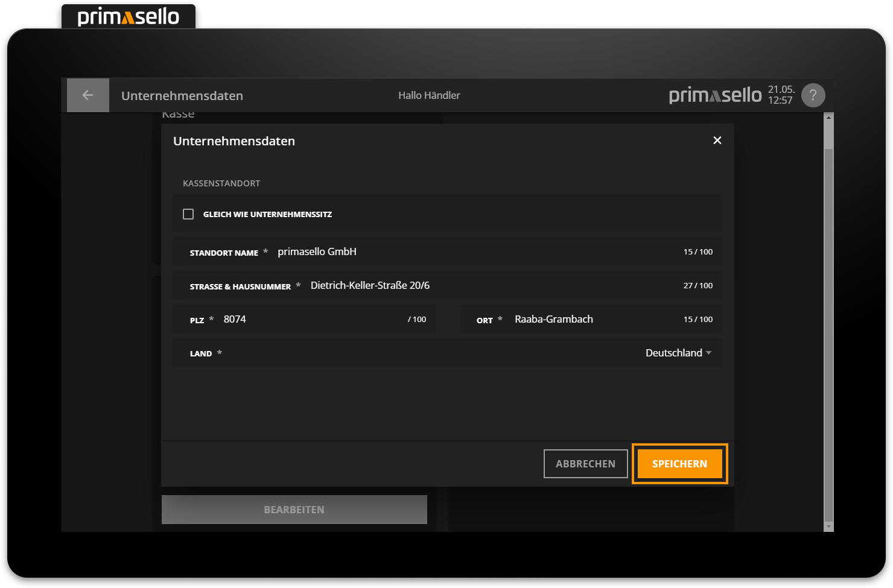The image size is (893, 588).
Task: Click the Bearbeiten button behind the dialog
Action: 294,510
